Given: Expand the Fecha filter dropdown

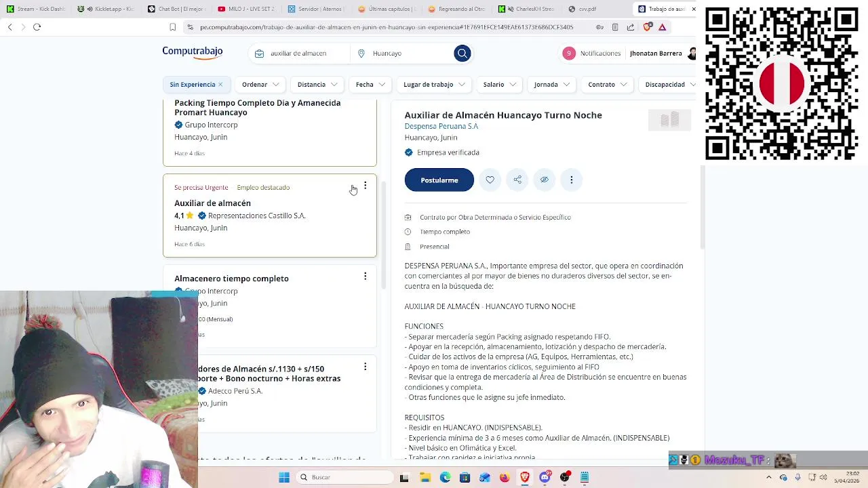Looking at the screenshot, I should (371, 85).
